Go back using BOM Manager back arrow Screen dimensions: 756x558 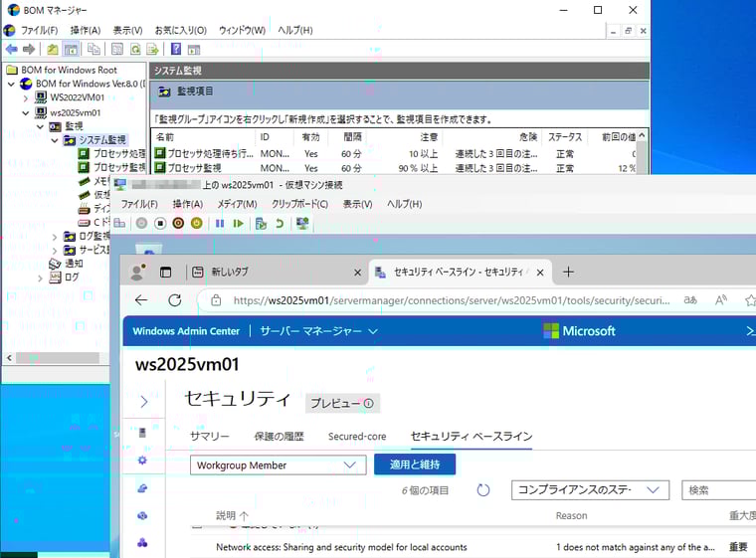[12, 49]
